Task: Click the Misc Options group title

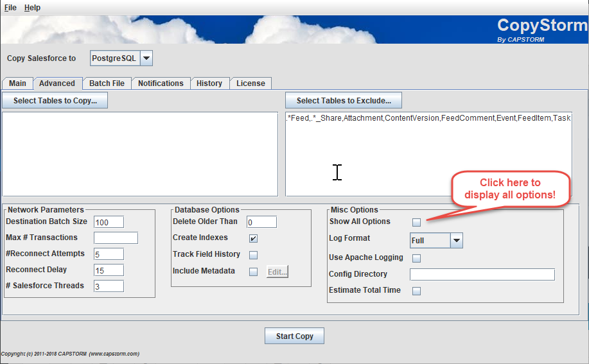Action: point(354,210)
